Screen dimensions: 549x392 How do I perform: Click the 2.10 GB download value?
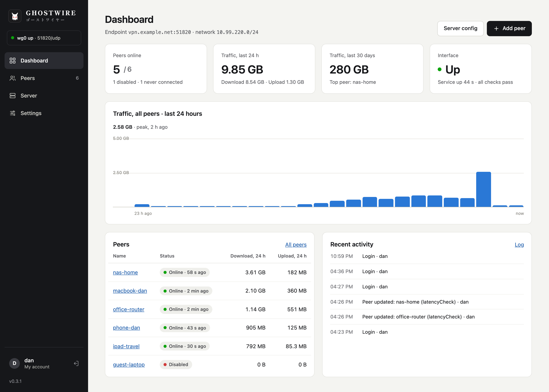click(255, 291)
